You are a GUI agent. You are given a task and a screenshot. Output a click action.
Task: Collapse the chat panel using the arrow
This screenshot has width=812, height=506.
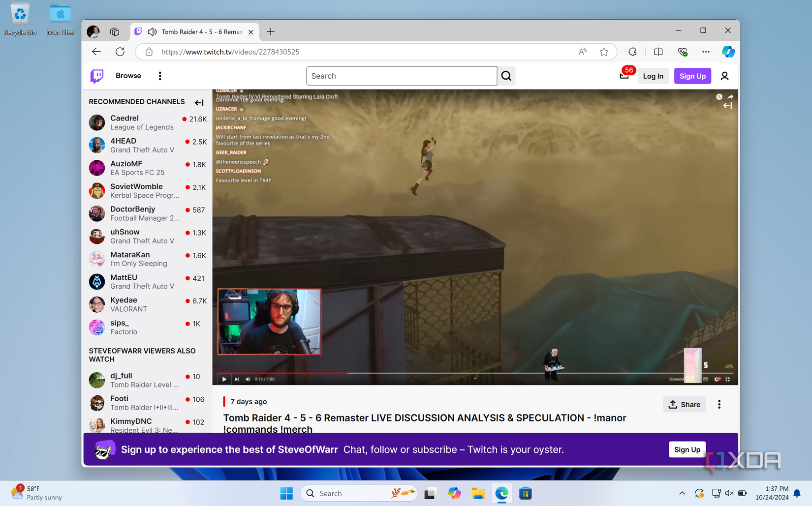point(728,106)
